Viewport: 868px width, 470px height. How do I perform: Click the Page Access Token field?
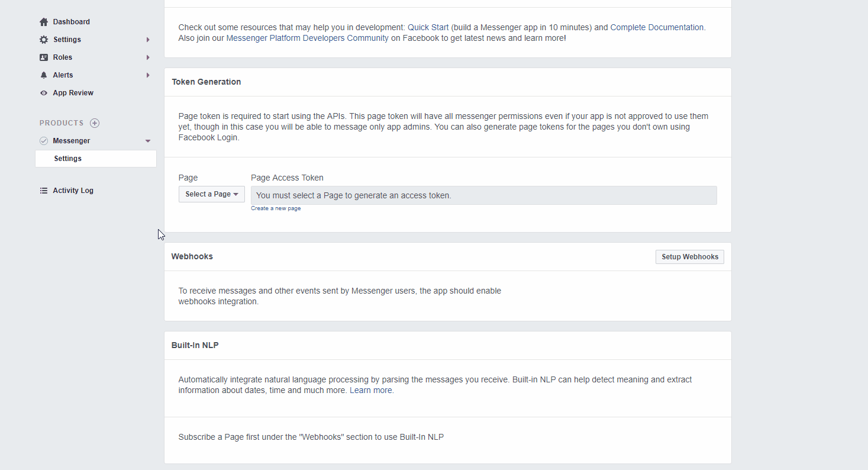click(483, 195)
